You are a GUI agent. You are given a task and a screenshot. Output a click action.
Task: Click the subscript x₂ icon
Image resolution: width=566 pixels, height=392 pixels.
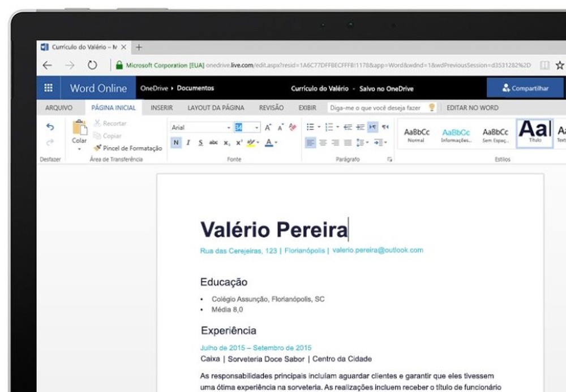(226, 143)
